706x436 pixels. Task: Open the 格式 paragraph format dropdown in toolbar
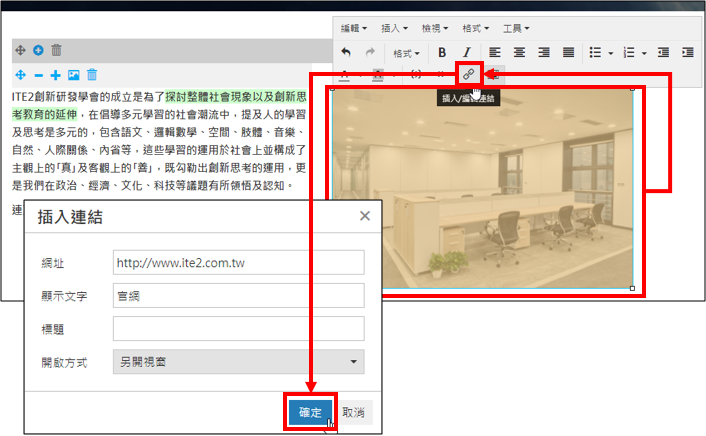click(406, 53)
